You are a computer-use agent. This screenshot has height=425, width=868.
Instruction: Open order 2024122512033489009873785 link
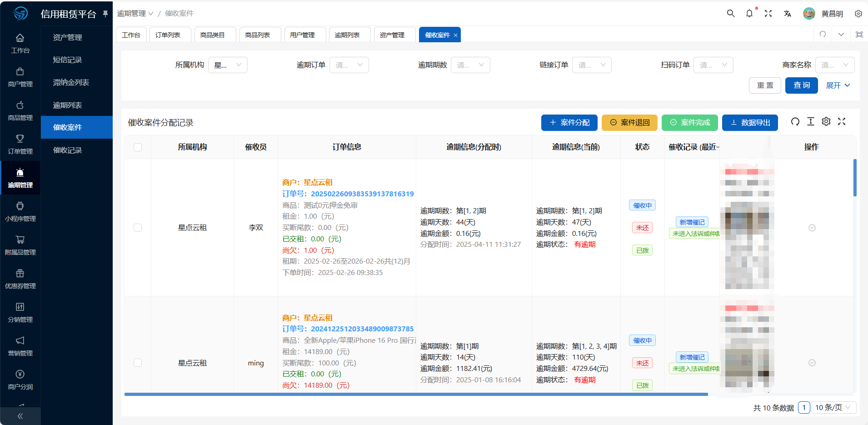pos(362,329)
